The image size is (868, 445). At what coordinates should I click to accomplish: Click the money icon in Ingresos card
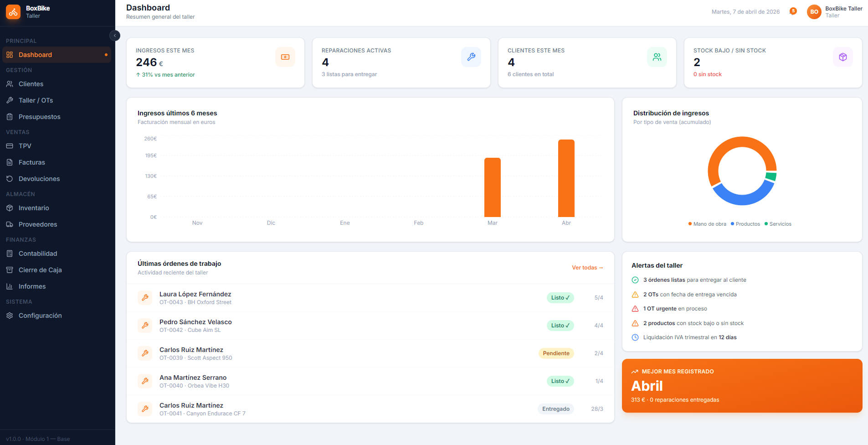(x=285, y=57)
